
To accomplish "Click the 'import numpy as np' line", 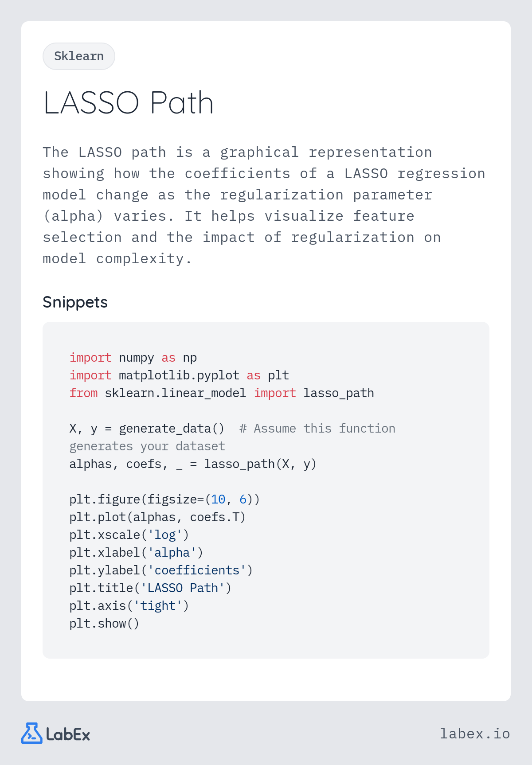I will [133, 358].
